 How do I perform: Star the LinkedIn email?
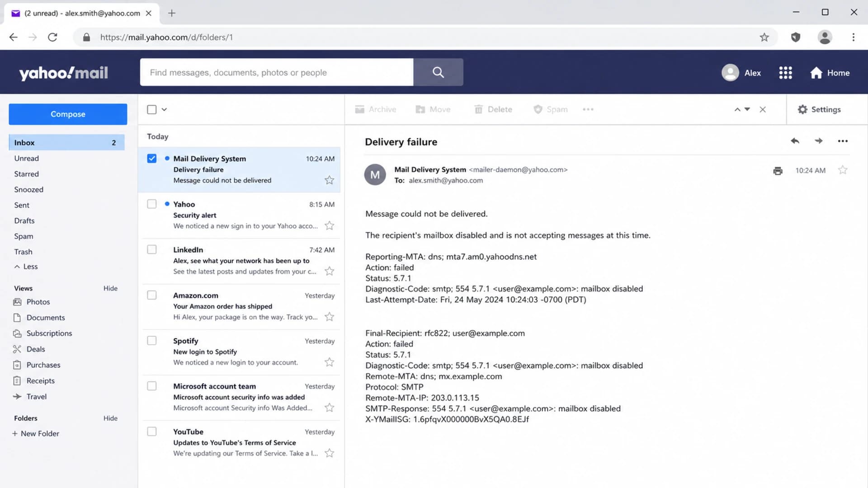[x=330, y=271]
